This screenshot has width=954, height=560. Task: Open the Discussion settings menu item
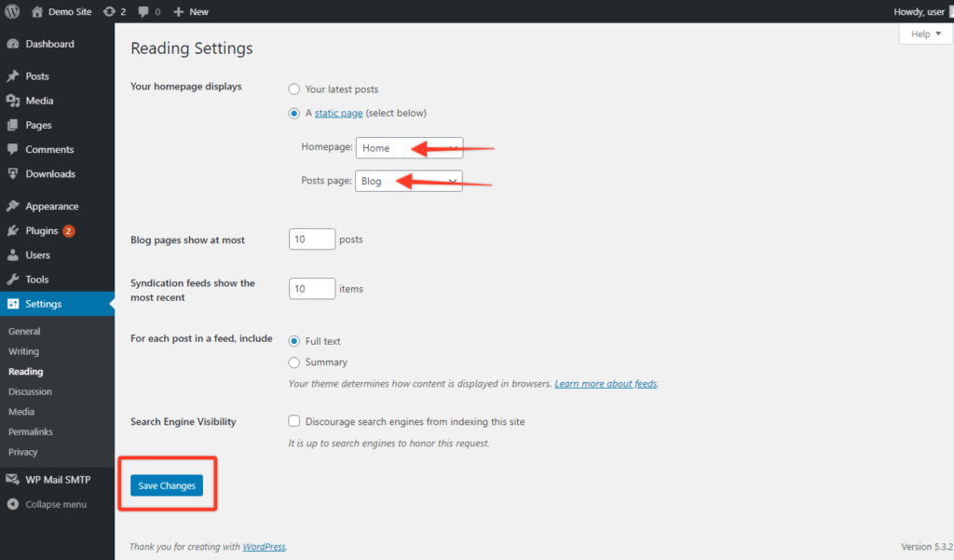click(x=30, y=391)
